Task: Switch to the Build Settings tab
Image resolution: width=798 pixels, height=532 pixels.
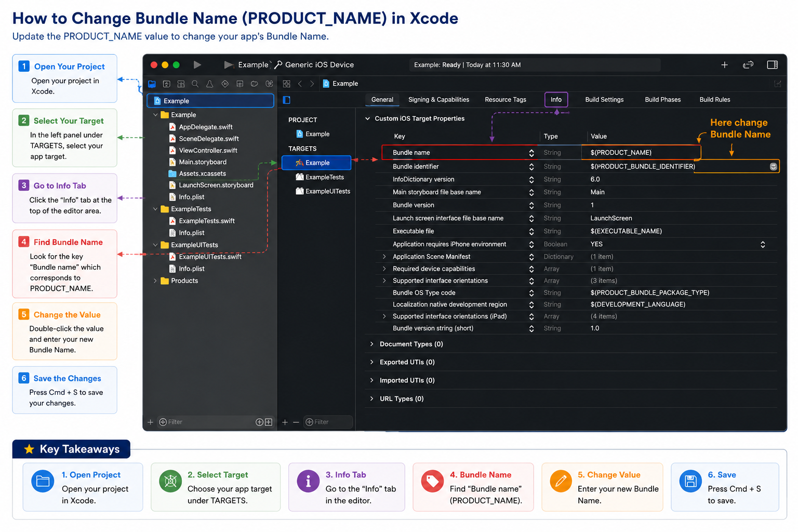Action: point(604,100)
